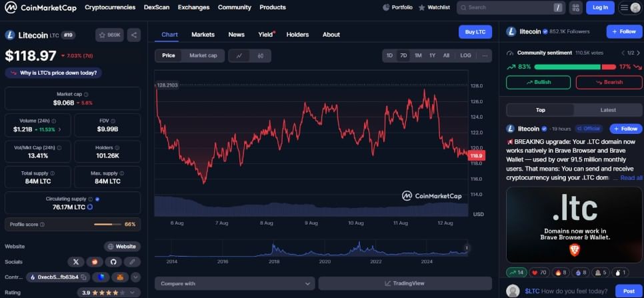Screen dimensions: 644x298
Task: Set chart range to 1D
Action: pyautogui.click(x=389, y=55)
